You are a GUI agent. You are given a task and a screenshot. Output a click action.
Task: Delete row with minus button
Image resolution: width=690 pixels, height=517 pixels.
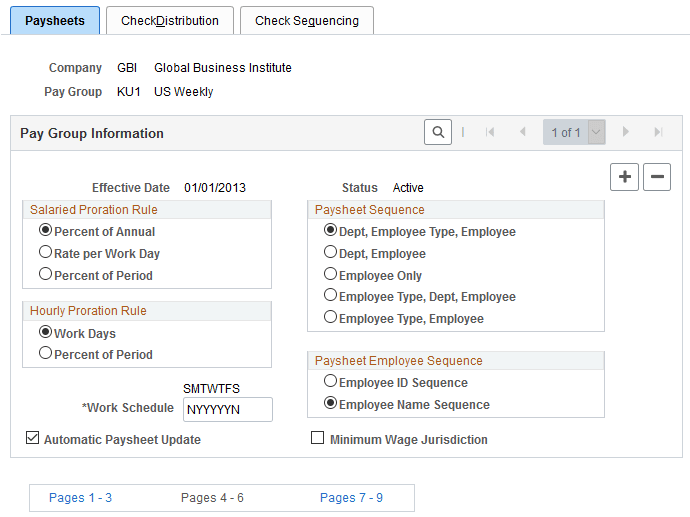pyautogui.click(x=656, y=177)
